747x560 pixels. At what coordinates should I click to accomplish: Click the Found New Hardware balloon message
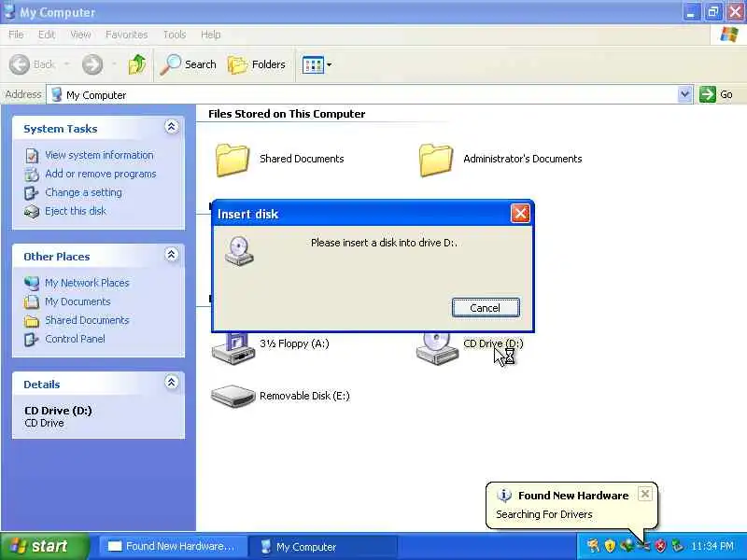pos(544,514)
